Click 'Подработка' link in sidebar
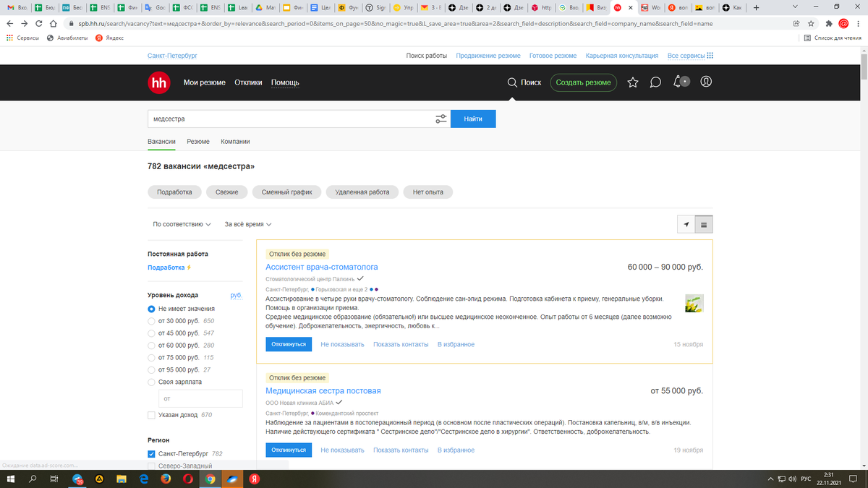Screen dimensions: 868x488 pos(166,267)
